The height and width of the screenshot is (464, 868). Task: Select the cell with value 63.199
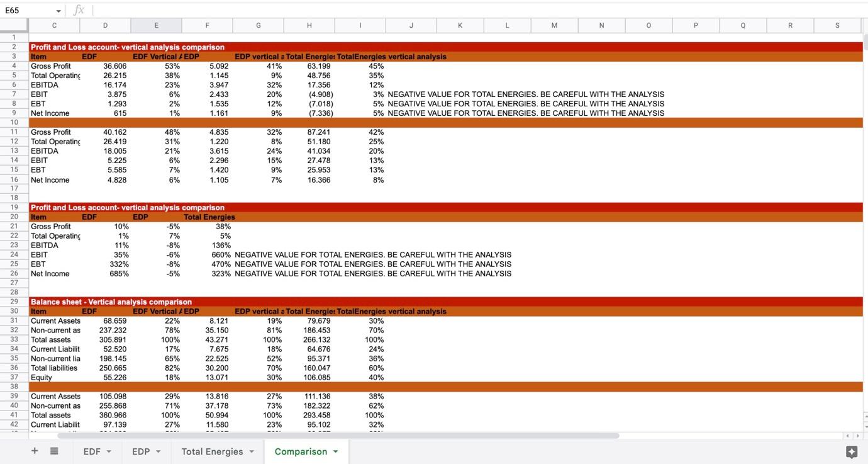point(309,66)
